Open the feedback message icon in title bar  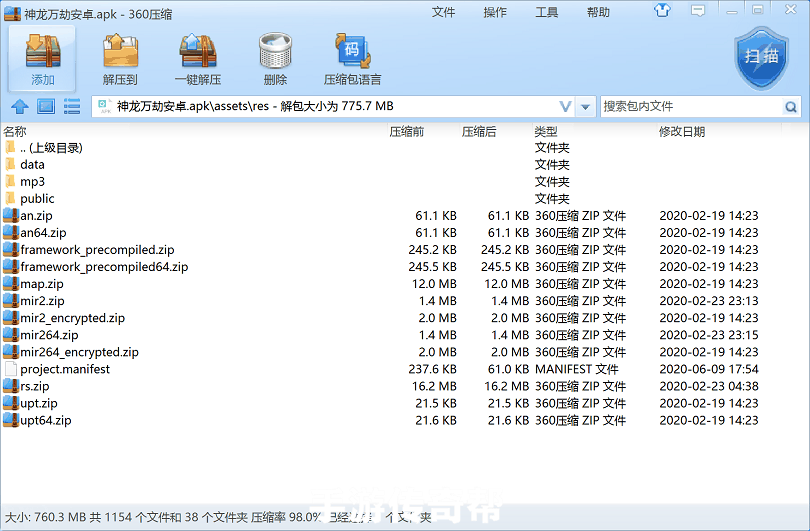point(698,10)
